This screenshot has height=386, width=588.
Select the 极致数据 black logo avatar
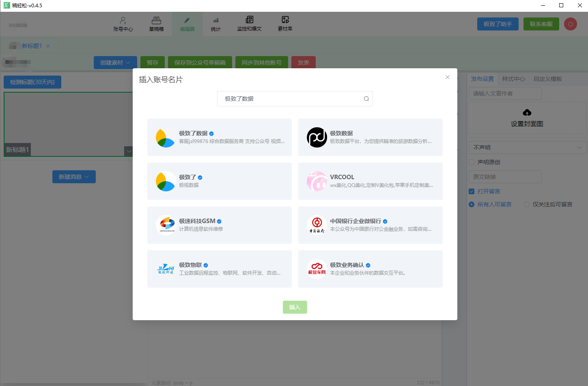pyautogui.click(x=317, y=137)
